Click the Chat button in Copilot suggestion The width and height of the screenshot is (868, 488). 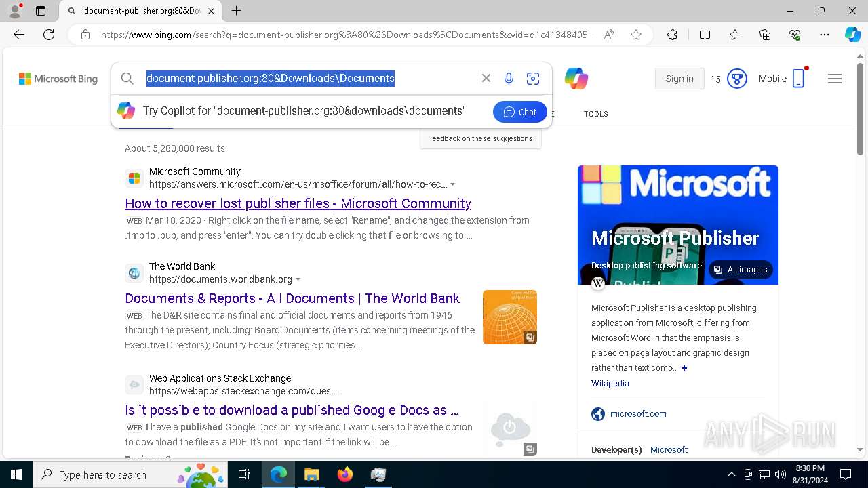click(x=520, y=112)
